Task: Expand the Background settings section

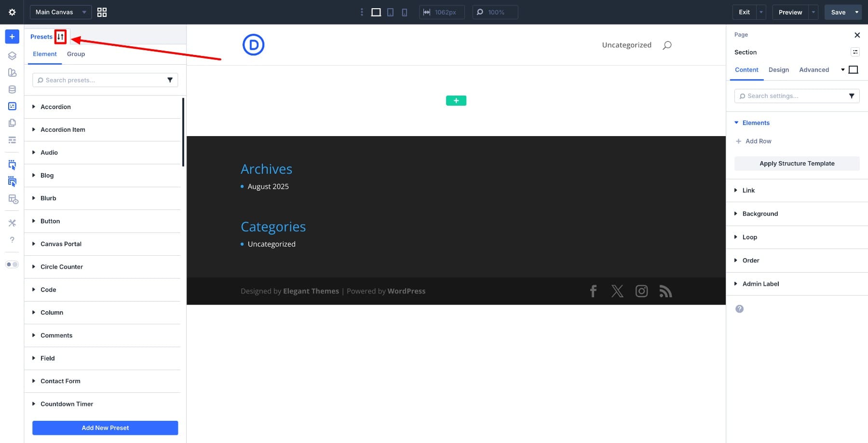Action: (760, 213)
